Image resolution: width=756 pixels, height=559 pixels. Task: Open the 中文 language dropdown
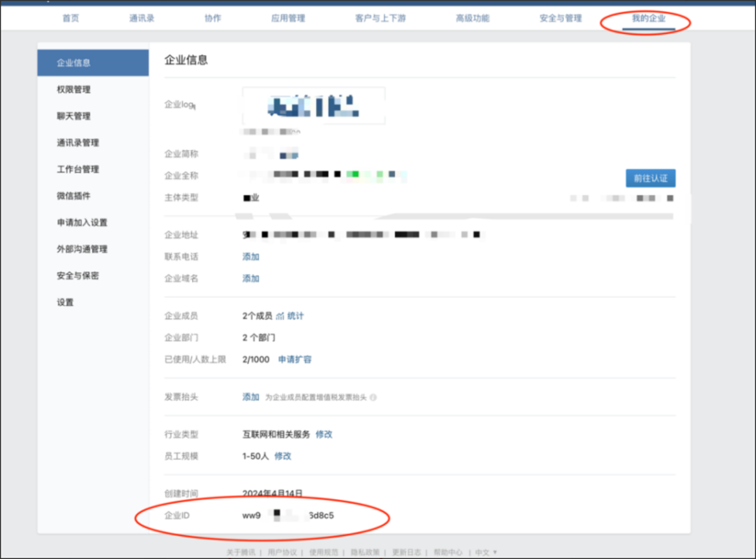point(486,552)
